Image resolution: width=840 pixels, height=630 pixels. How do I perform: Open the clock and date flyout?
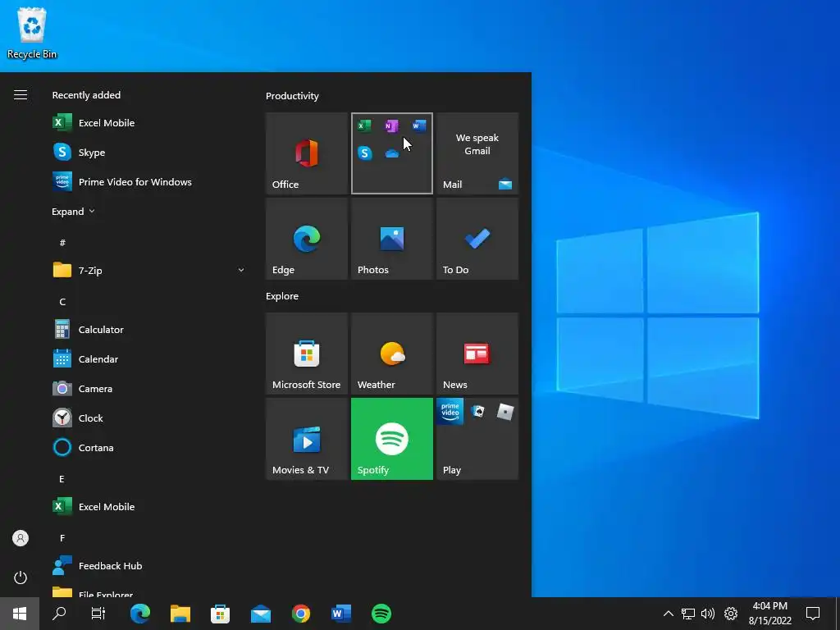[x=769, y=614]
